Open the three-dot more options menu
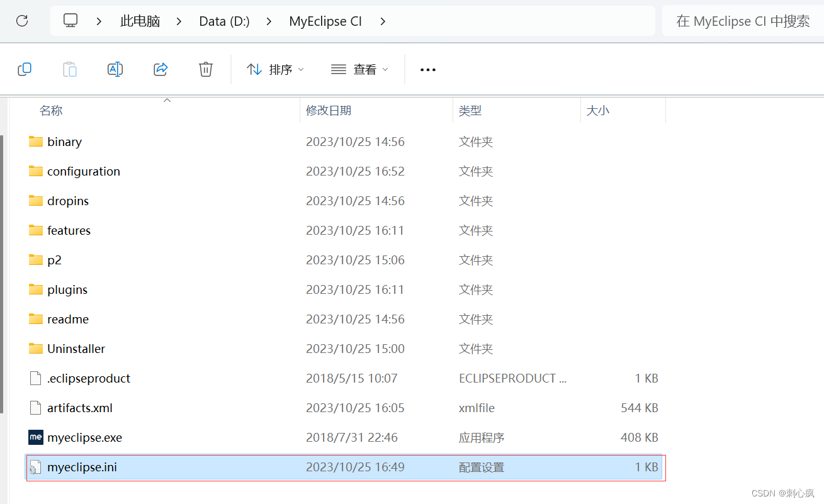 428,70
